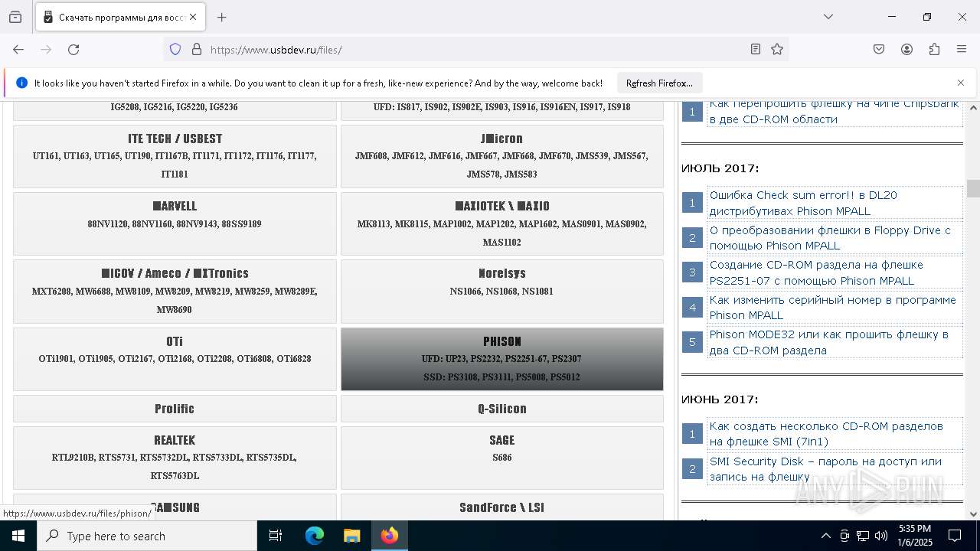Open article Ошибка Check sum error!! в DL20
The width and height of the screenshot is (980, 551).
coord(803,203)
